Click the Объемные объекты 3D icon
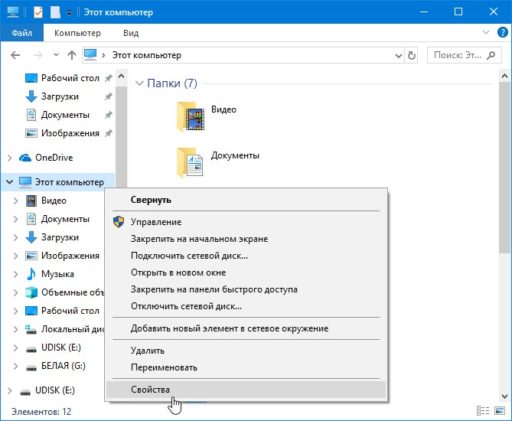Screen dimensions: 512x421 (31, 292)
